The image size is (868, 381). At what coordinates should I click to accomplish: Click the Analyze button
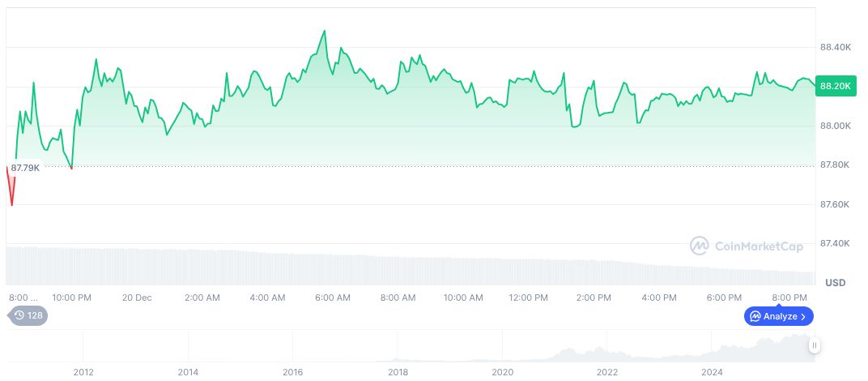point(778,316)
